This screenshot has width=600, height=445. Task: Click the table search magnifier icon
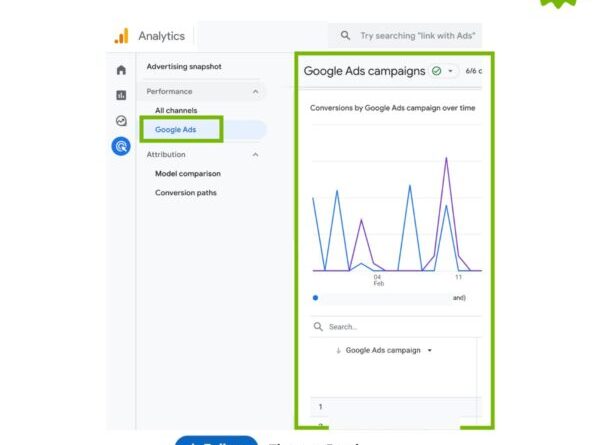tap(318, 326)
